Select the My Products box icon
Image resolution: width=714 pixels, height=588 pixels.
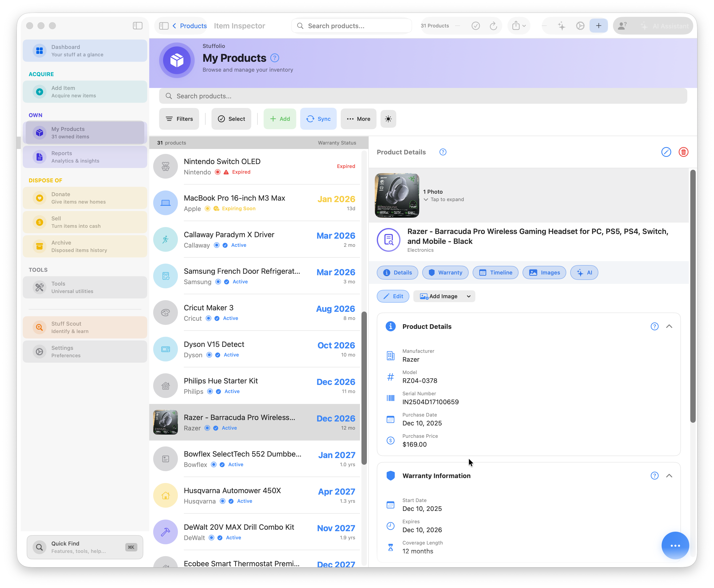(x=40, y=132)
